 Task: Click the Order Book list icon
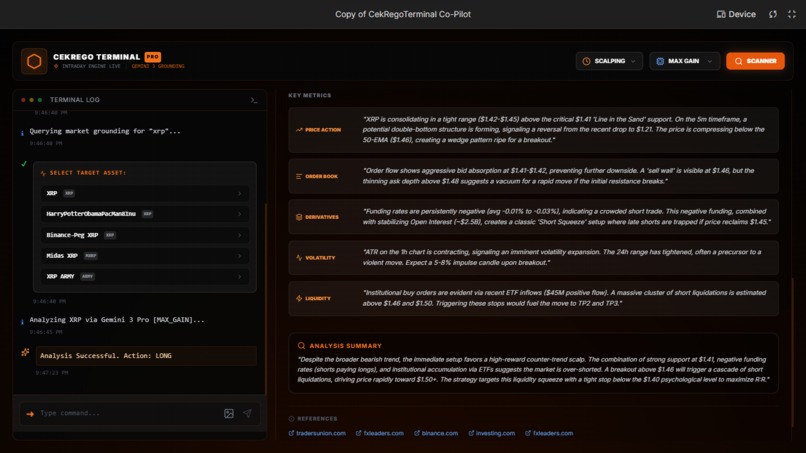click(299, 176)
